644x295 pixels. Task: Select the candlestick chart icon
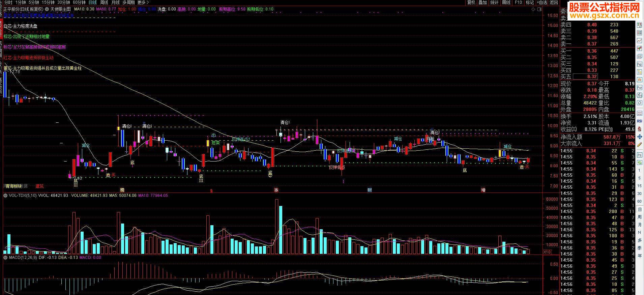point(640,49)
